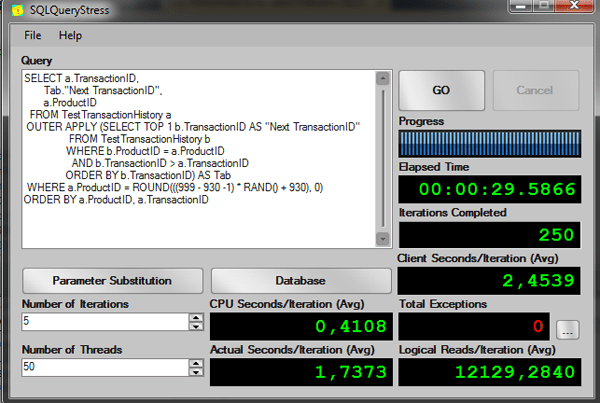Click the SELECT a.TransactionID line
This screenshot has height=403, width=600.
click(81, 78)
